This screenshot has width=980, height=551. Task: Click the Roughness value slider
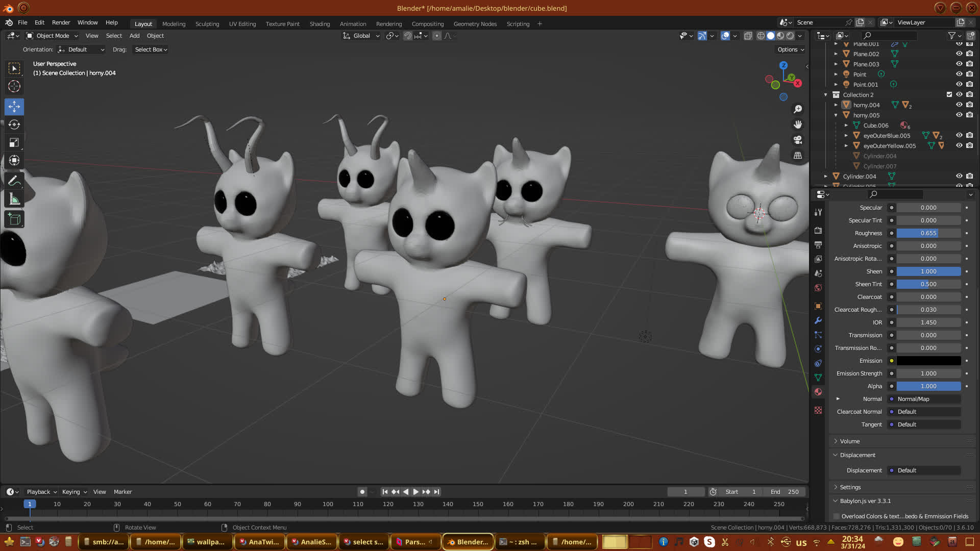[928, 233]
